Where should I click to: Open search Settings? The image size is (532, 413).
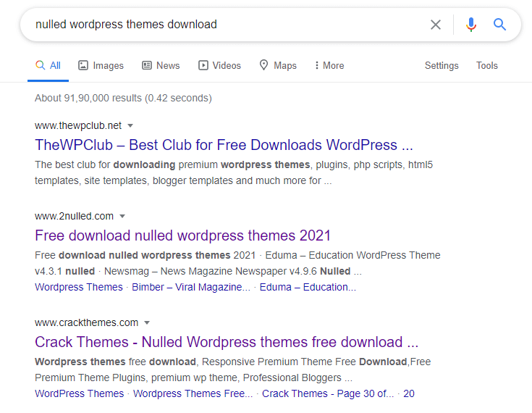click(442, 65)
